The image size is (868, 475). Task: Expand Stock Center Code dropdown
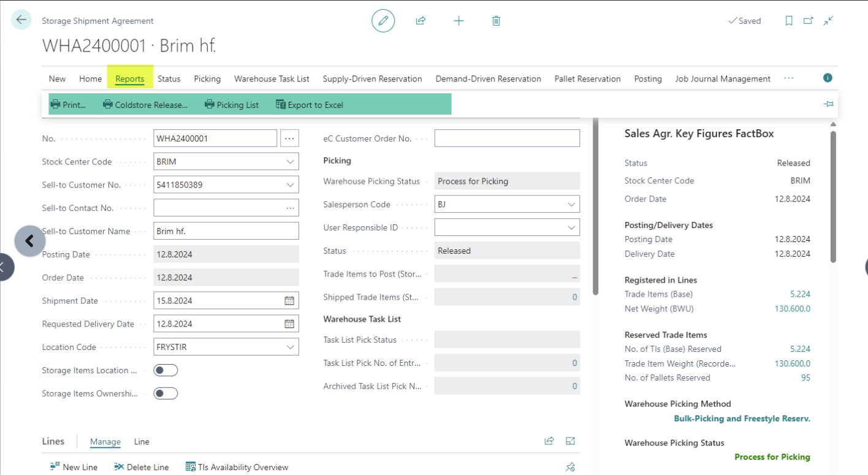(x=290, y=162)
